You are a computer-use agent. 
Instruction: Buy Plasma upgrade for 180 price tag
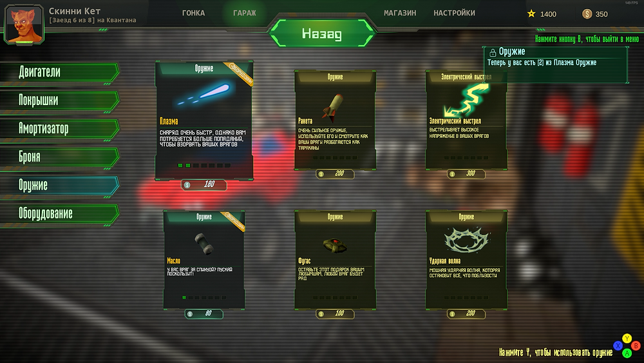[204, 184]
